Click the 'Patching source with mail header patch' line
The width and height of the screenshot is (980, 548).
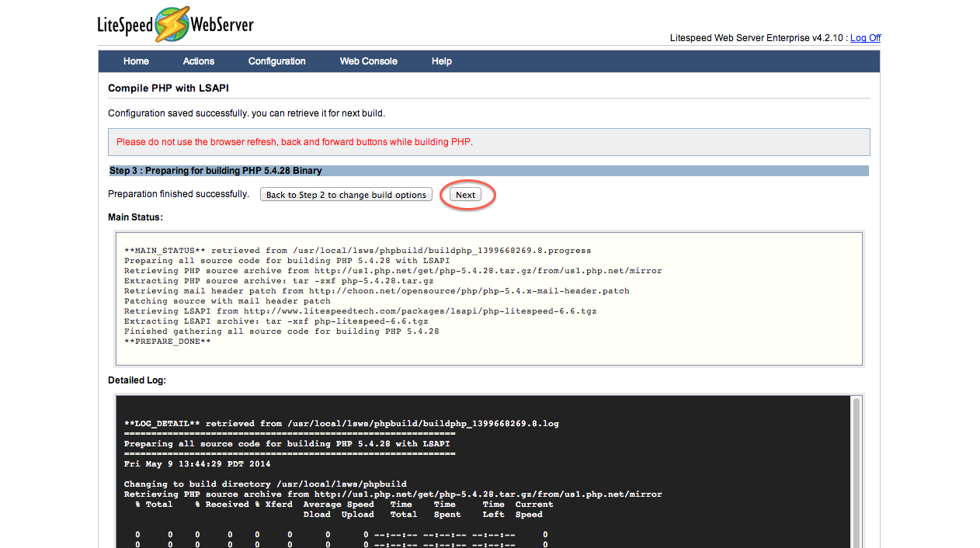228,301
